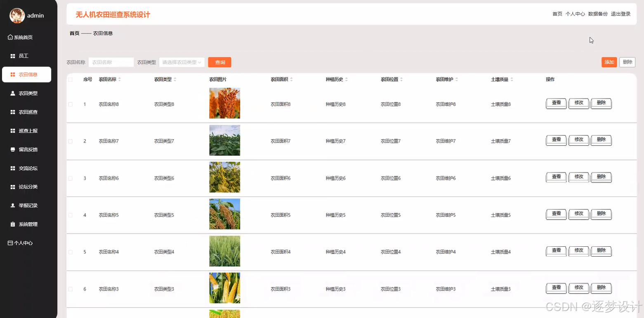
Task: Open the 农田巡查 sidebar menu
Action: point(28,112)
